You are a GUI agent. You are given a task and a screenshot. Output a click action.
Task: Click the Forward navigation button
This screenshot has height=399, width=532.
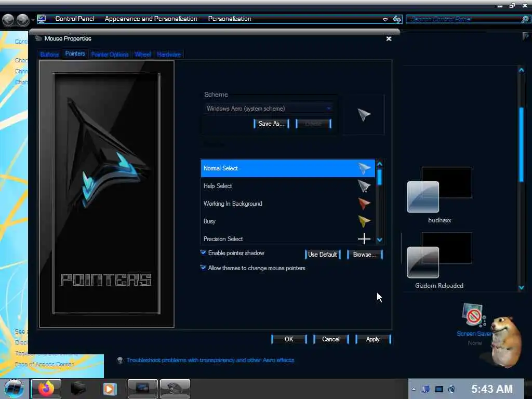point(23,20)
